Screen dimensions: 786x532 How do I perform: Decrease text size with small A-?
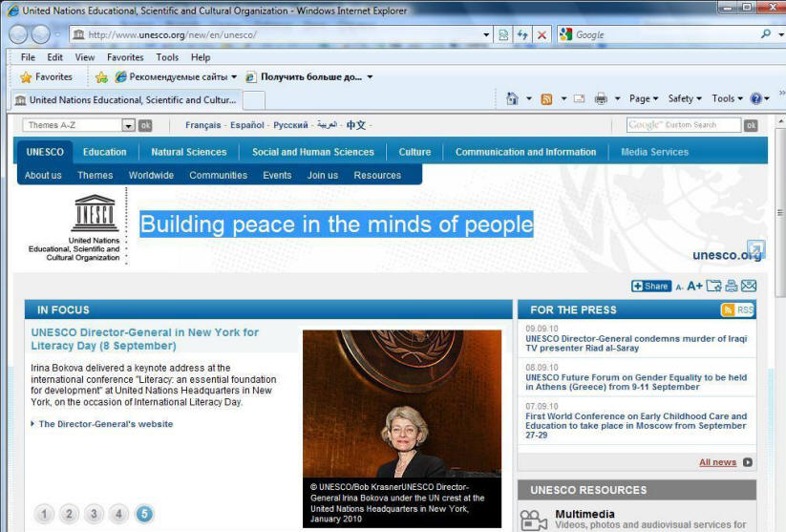[679, 287]
